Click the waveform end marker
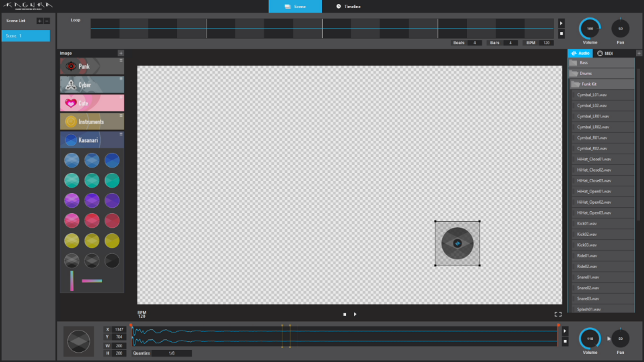Viewport: 644px width, 362px height. tap(559, 326)
